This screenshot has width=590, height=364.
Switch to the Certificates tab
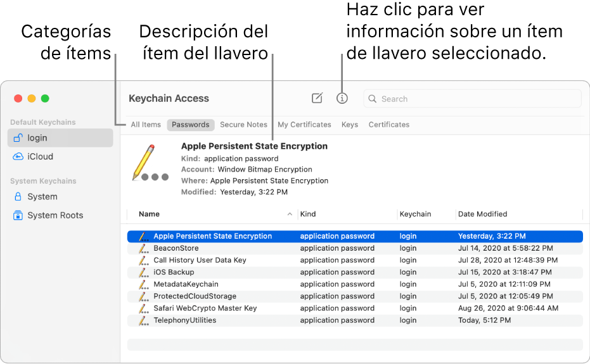point(388,125)
